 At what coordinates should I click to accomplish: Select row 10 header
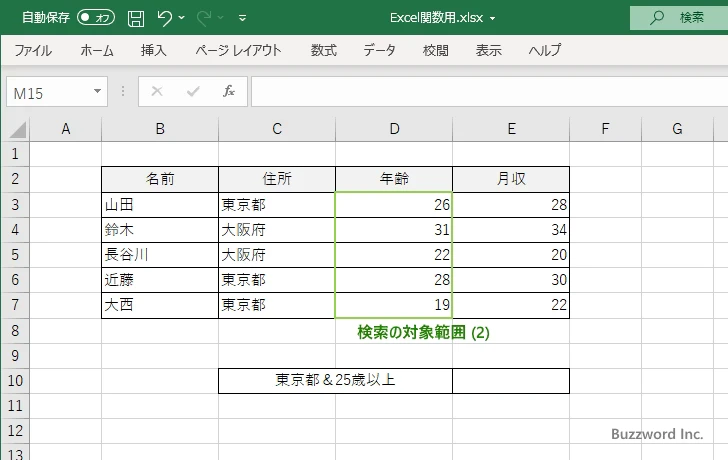coord(15,381)
